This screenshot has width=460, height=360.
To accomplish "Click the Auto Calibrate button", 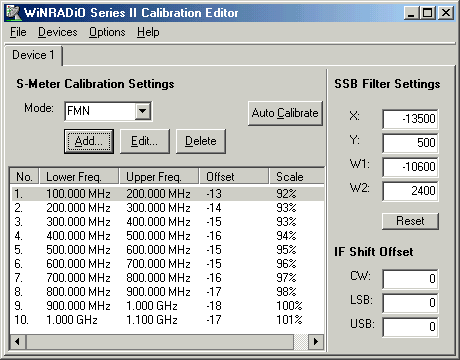I will tap(285, 113).
